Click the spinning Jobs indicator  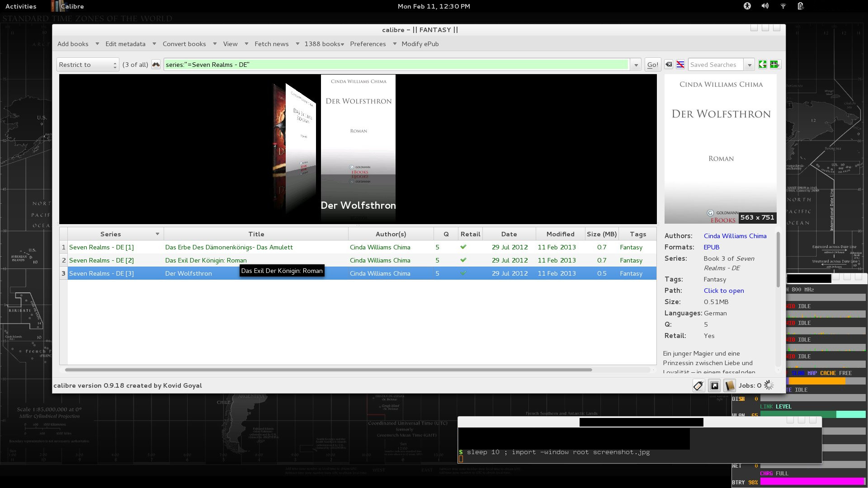pos(769,385)
